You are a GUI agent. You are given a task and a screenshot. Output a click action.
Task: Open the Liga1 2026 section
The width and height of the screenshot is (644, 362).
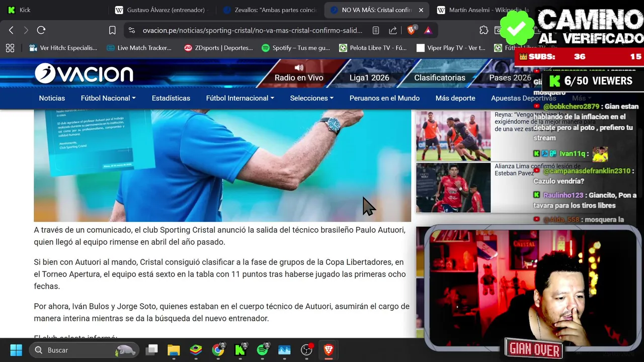tap(369, 77)
